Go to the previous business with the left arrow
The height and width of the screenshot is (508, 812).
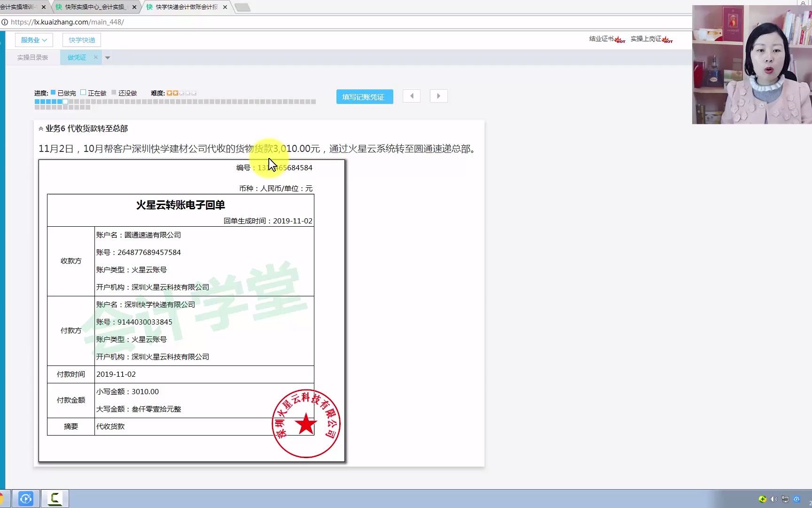point(412,96)
